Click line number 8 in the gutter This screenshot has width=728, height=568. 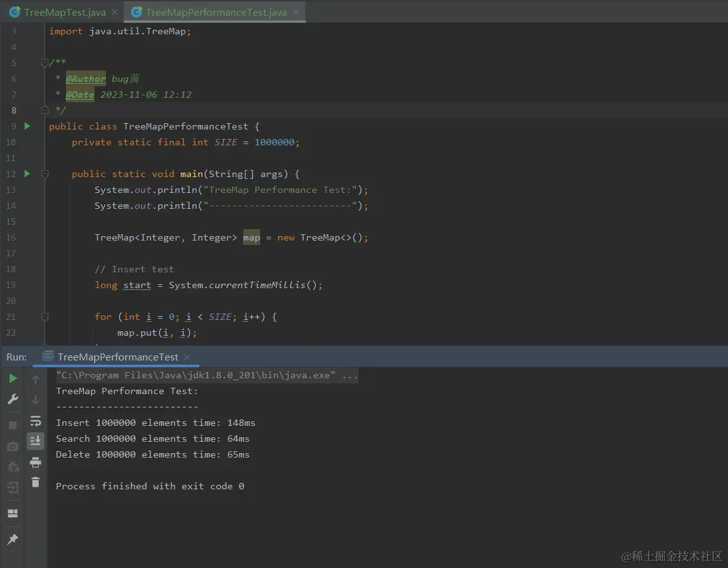(13, 110)
